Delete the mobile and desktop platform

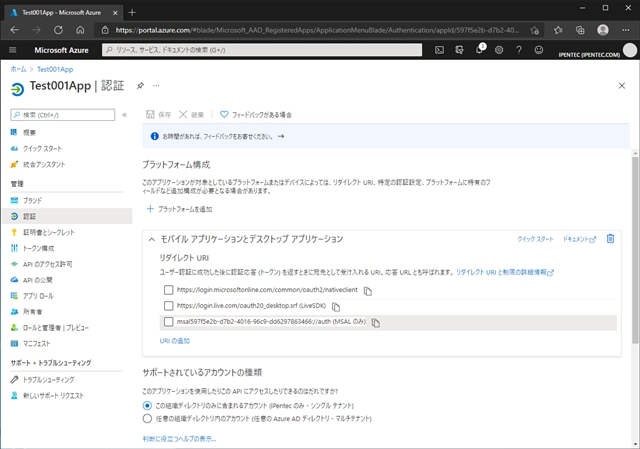click(610, 239)
